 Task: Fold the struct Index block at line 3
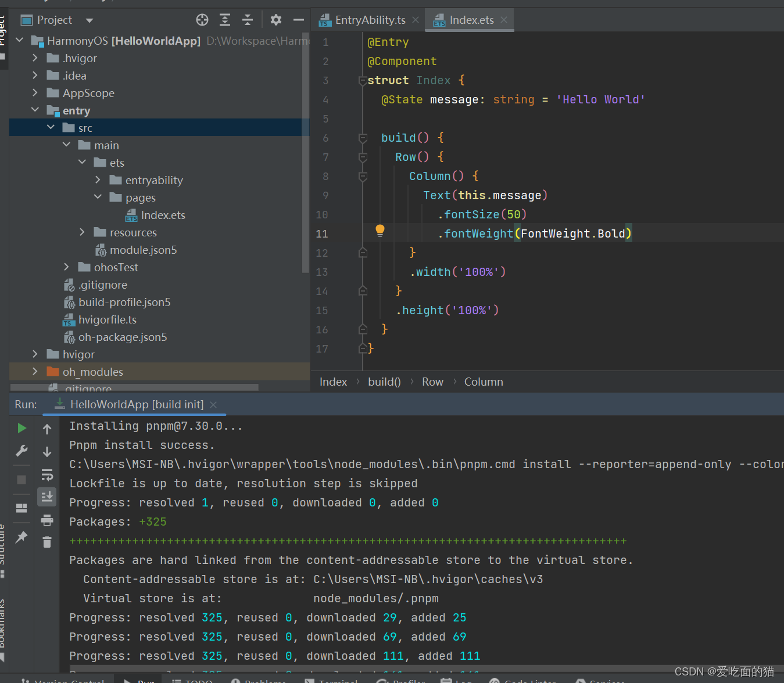click(363, 81)
